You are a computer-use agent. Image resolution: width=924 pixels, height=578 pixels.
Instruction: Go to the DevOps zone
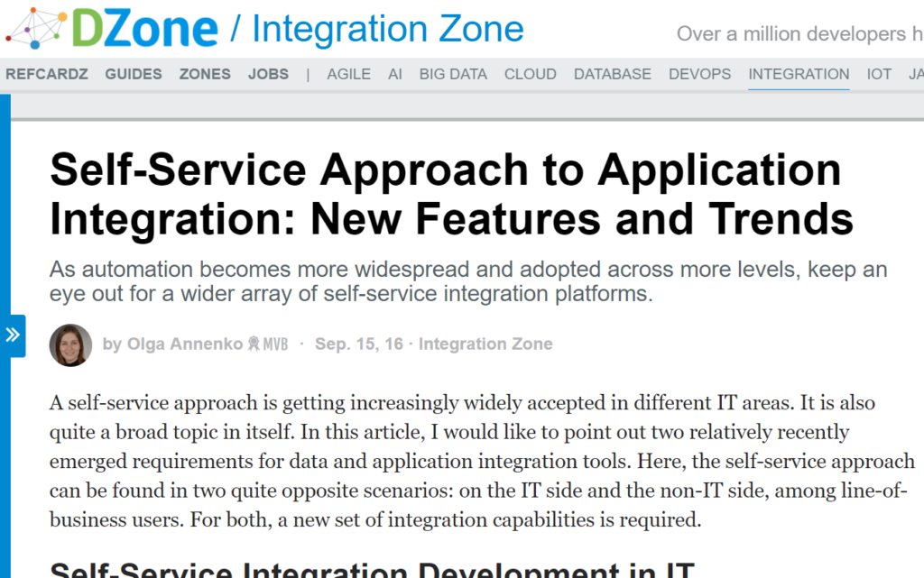(699, 74)
